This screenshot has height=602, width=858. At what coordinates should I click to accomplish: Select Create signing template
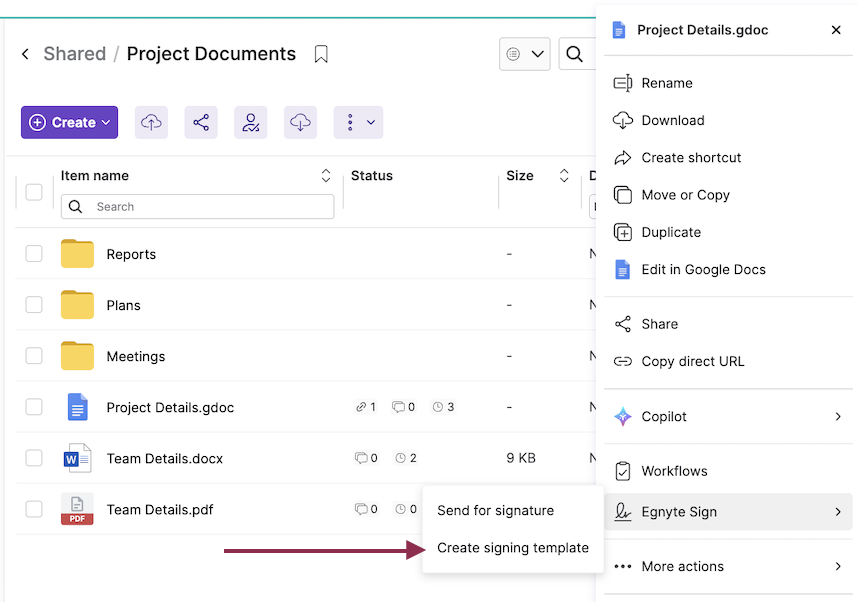click(513, 548)
